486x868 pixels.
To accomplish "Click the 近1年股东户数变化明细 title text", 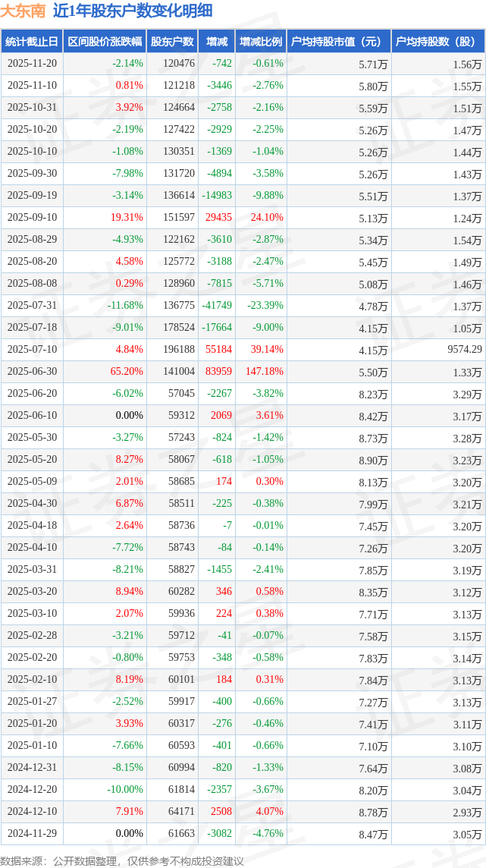I will [x=133, y=11].
